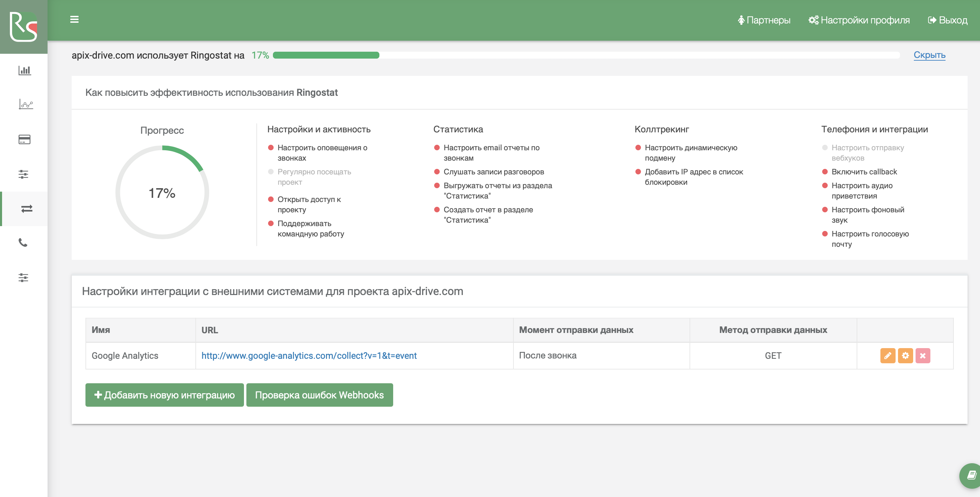
Task: Click the Ringostat RS logo
Action: pyautogui.click(x=23, y=27)
